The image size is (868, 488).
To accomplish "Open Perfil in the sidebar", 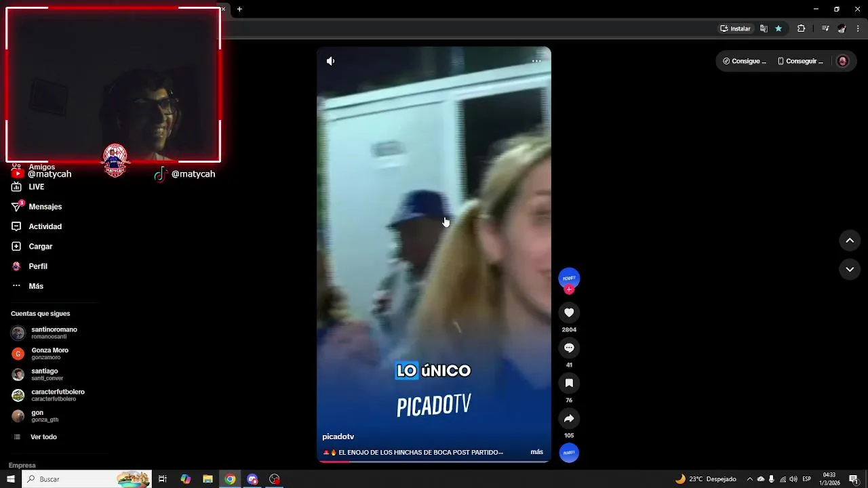I will tap(38, 266).
